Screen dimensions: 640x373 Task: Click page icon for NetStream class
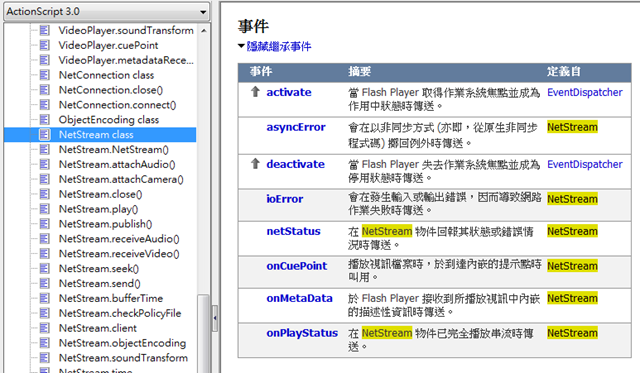coord(44,135)
